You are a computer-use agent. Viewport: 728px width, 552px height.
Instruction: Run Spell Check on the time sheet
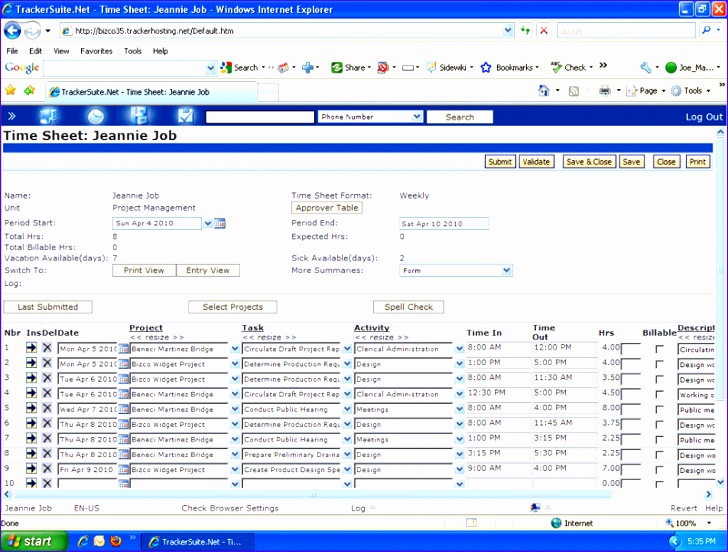click(x=409, y=307)
